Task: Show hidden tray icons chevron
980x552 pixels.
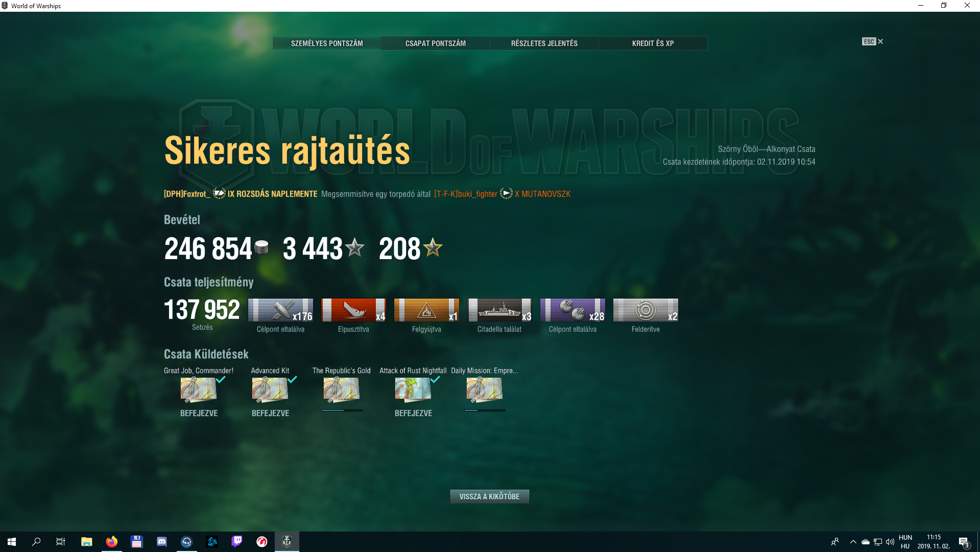Action: 853,542
